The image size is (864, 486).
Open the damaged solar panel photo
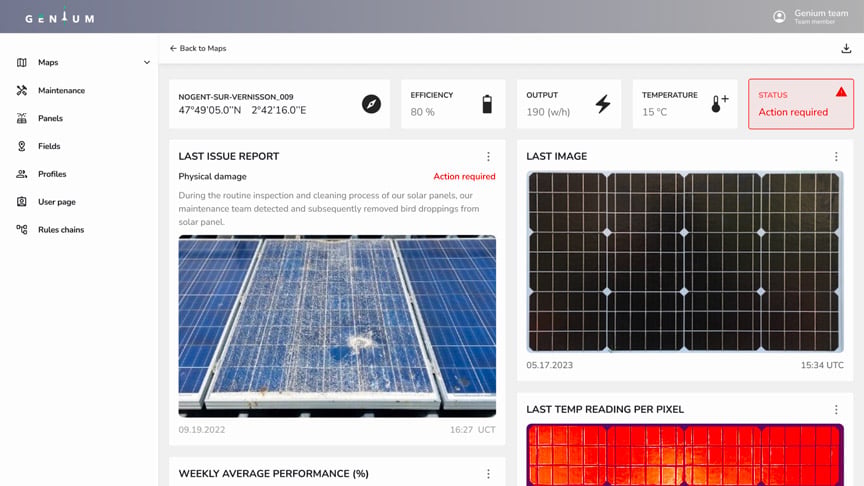coord(337,326)
